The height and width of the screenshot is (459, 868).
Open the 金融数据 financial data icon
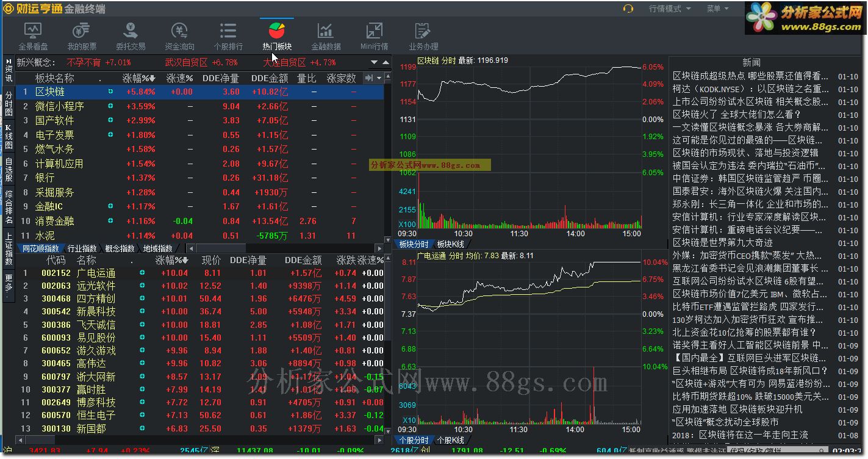click(326, 37)
